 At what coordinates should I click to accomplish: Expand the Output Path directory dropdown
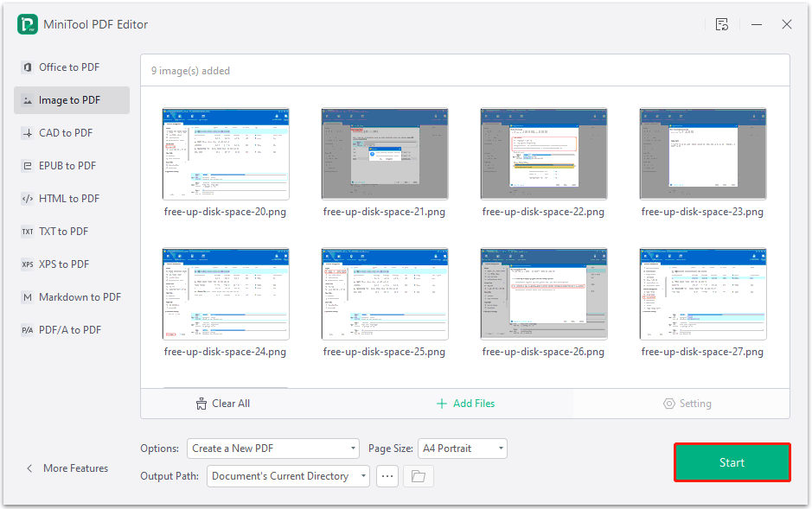click(288, 475)
